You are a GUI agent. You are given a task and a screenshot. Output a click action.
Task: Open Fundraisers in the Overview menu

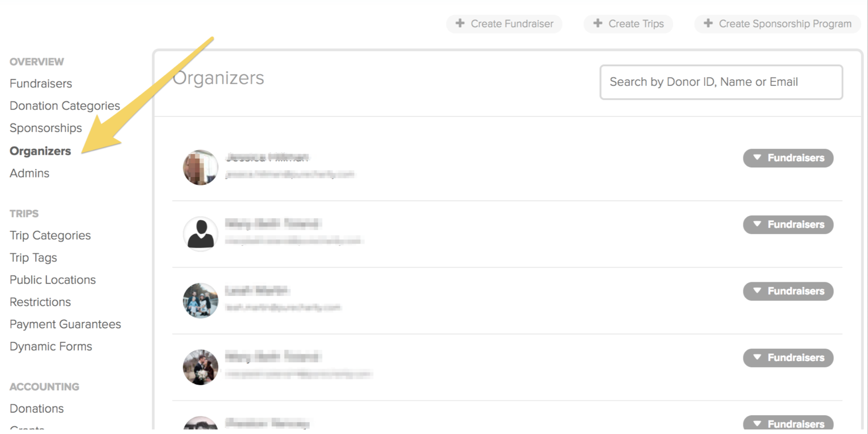(41, 84)
